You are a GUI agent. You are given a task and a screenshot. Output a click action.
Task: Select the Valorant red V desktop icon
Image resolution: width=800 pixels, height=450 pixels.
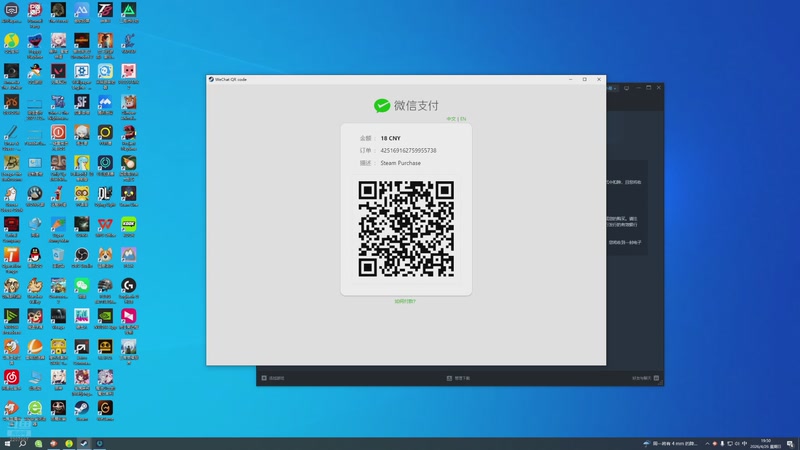point(58,71)
